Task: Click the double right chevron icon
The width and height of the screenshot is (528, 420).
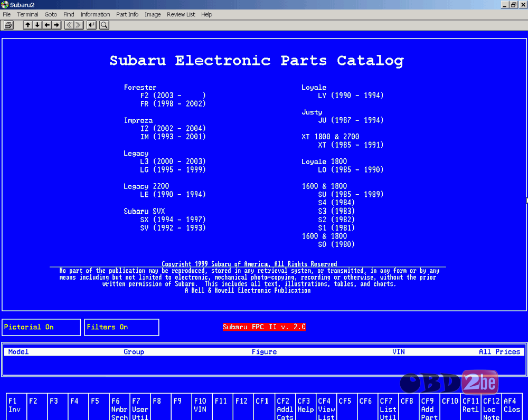Action: (79, 25)
